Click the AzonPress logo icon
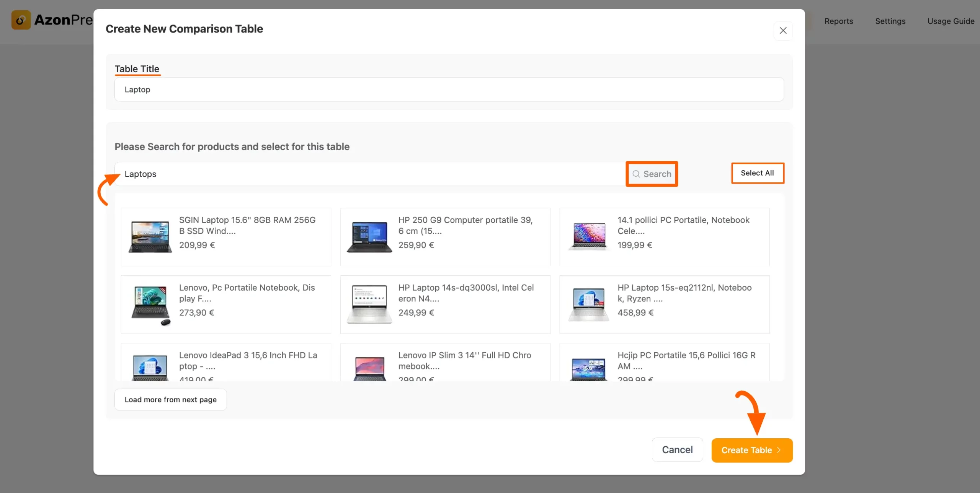 21,20
